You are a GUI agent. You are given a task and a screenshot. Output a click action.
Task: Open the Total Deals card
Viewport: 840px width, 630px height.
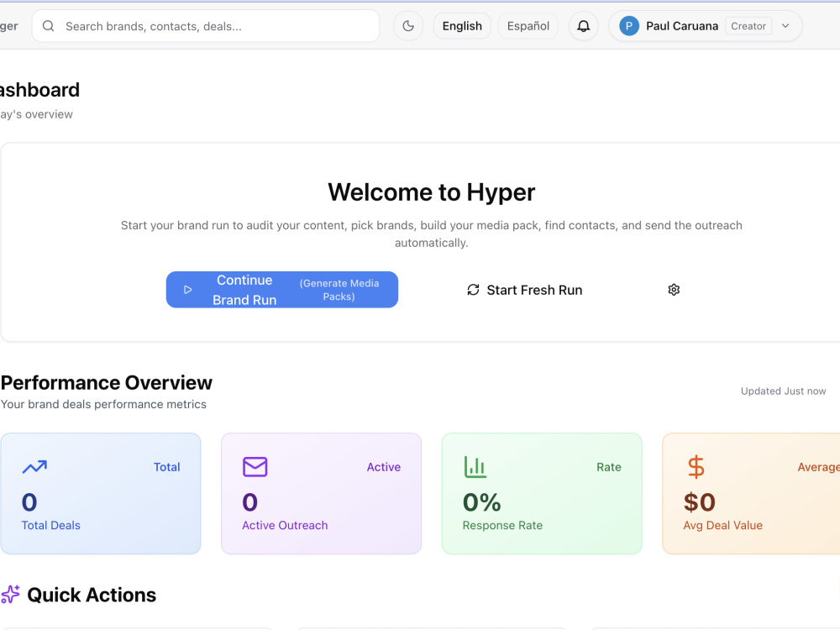101,493
